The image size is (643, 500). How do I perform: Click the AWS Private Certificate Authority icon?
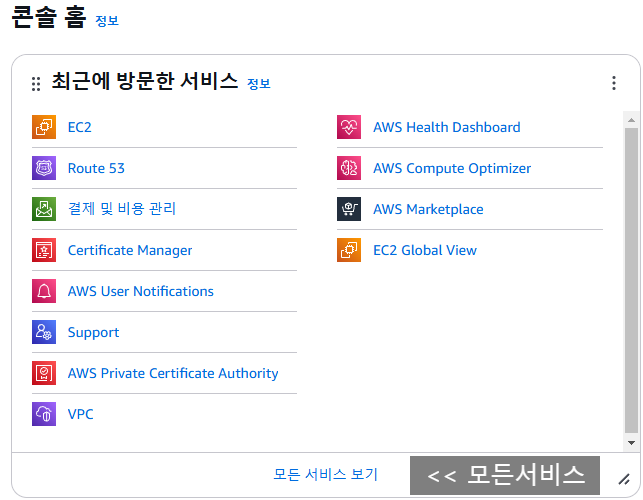(44, 373)
